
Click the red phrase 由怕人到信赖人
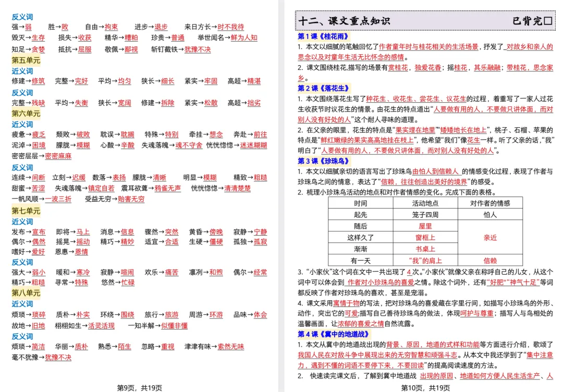click(435, 171)
